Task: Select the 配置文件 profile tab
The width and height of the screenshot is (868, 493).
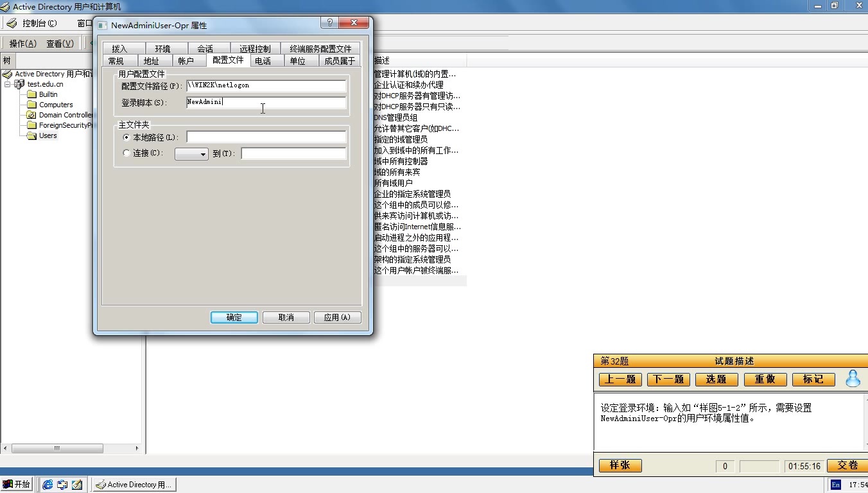Action: 228,60
